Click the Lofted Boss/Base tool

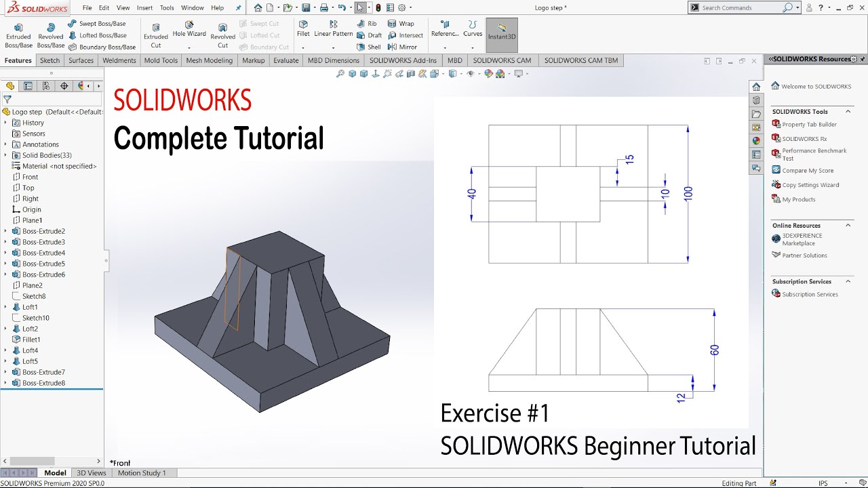(97, 35)
